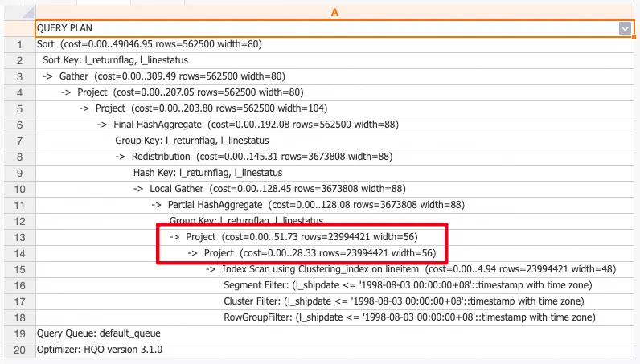The width and height of the screenshot is (640, 364).
Task: Select the Segment Filter cell
Action: (334, 285)
